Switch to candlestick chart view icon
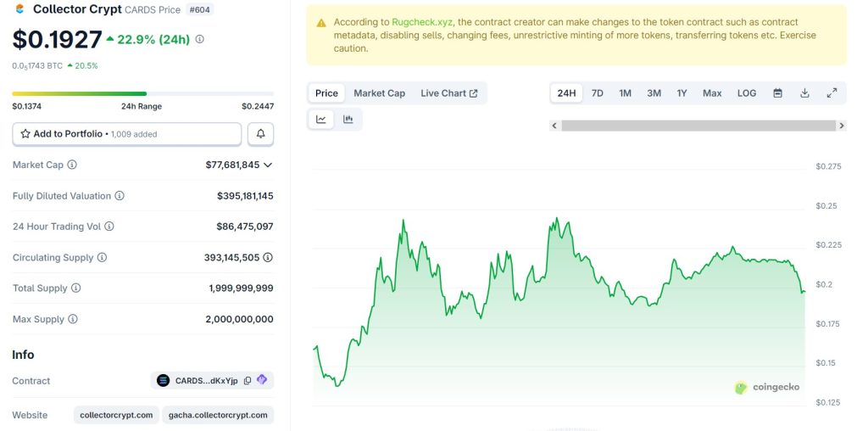868x431 pixels. (x=348, y=120)
